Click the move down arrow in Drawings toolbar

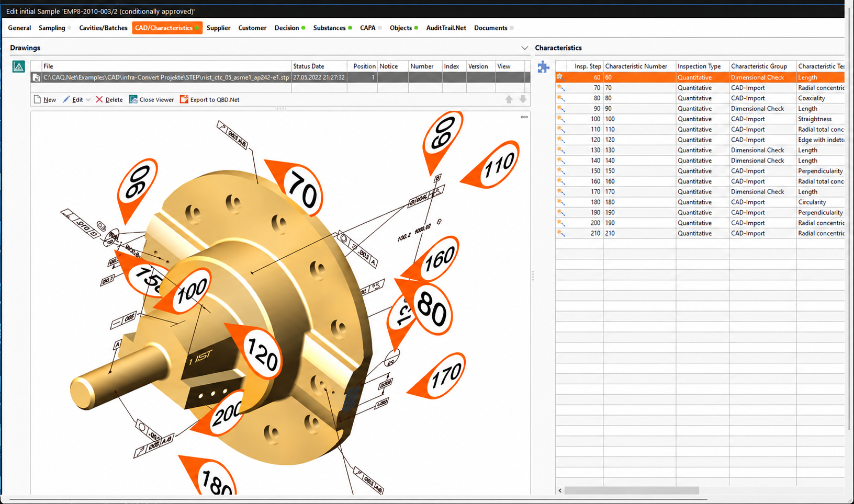coord(523,99)
